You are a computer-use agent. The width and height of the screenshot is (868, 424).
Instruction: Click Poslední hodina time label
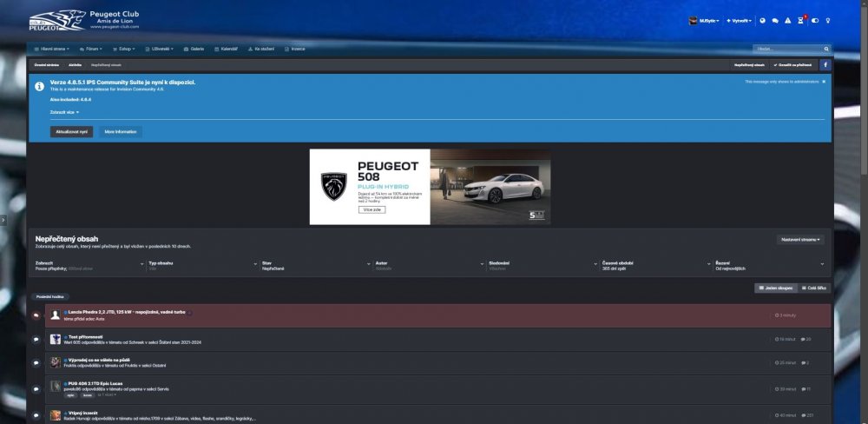tap(49, 296)
